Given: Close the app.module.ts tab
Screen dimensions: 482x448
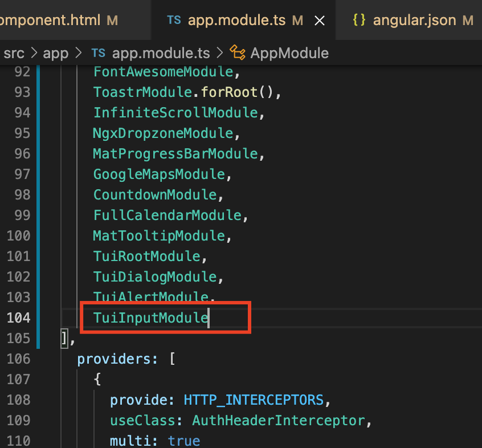Looking at the screenshot, I should tap(320, 19).
